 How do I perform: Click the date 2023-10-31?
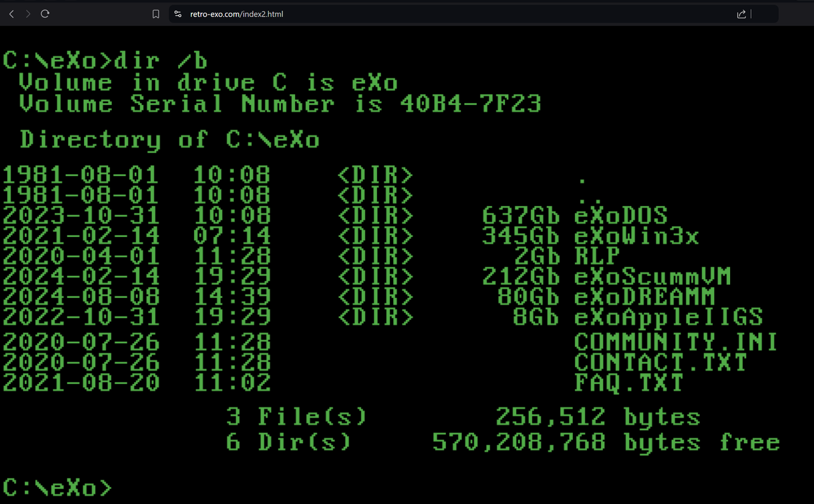81,215
